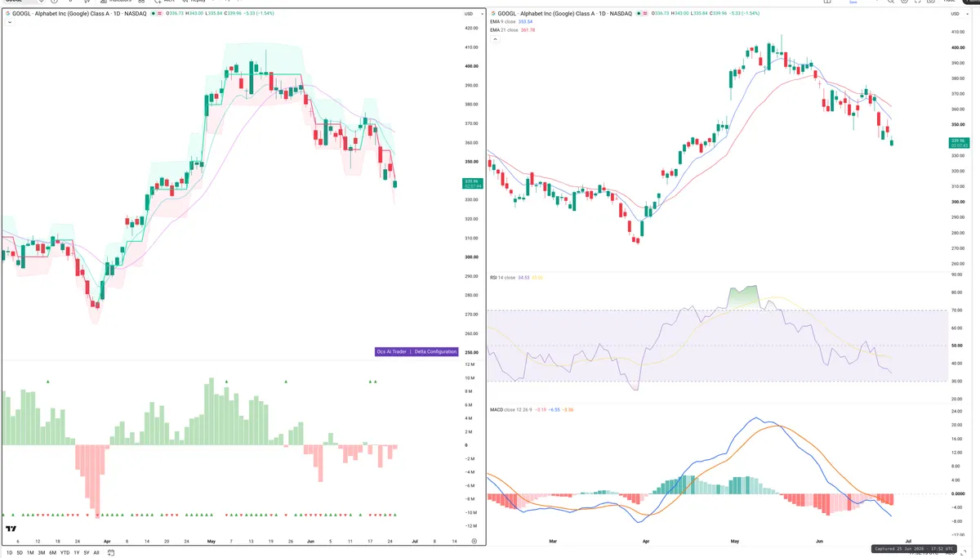The image size is (980, 558).
Task: Click green market status dot in right chart
Action: (x=638, y=14)
